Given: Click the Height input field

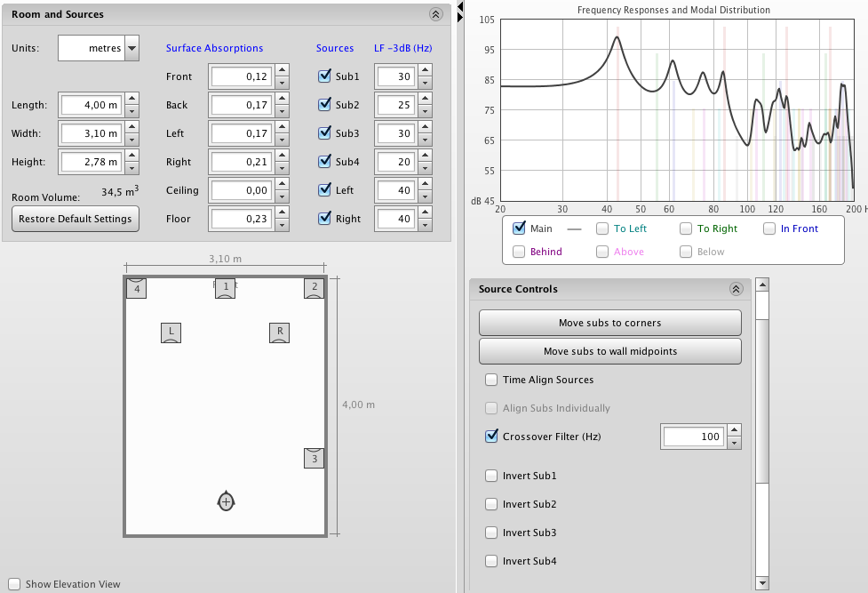Looking at the screenshot, I should click(92, 162).
